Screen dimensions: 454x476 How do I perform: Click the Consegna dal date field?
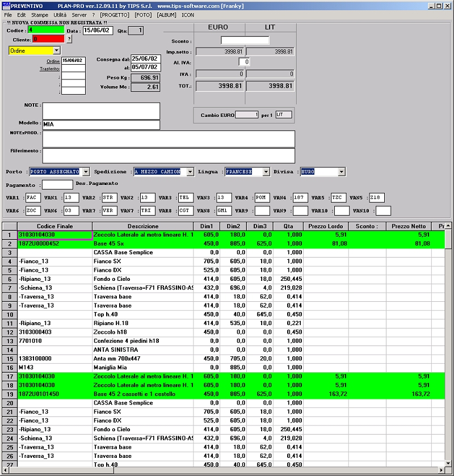pyautogui.click(x=146, y=58)
